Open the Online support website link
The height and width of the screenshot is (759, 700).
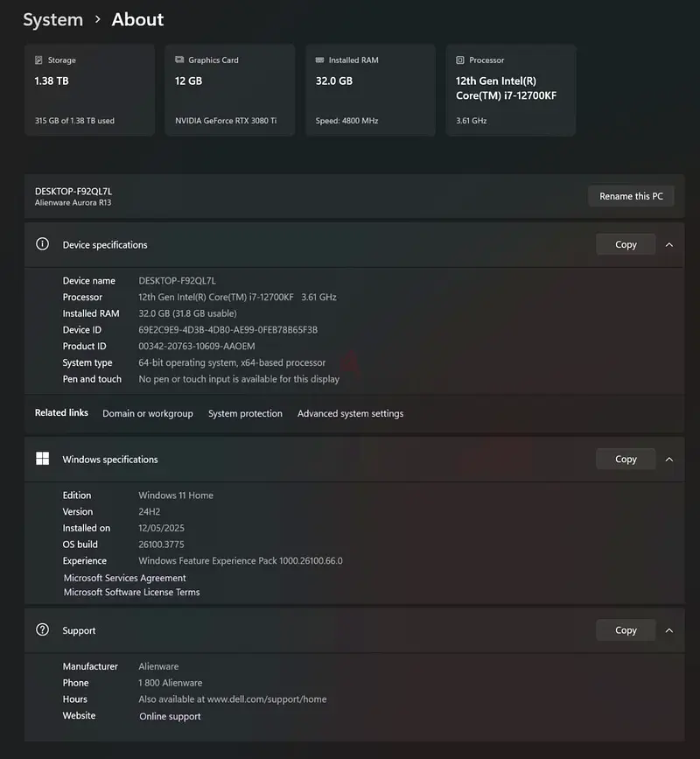coord(170,716)
